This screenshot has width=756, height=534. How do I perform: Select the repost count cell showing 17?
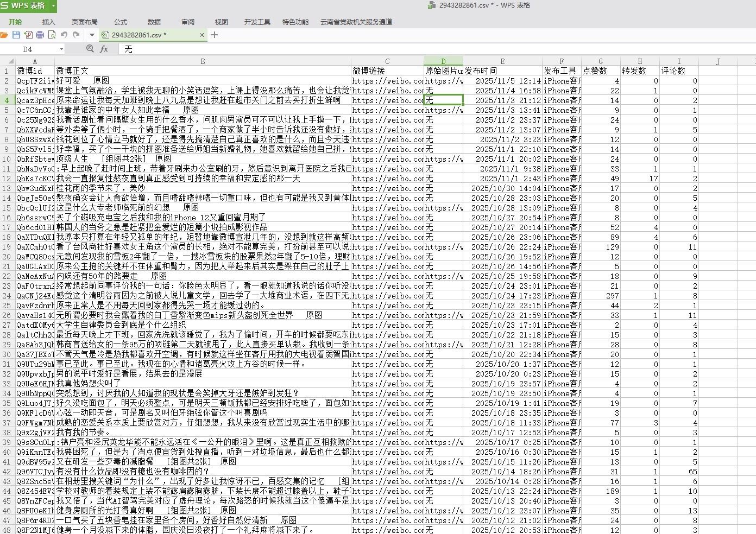tap(640, 179)
